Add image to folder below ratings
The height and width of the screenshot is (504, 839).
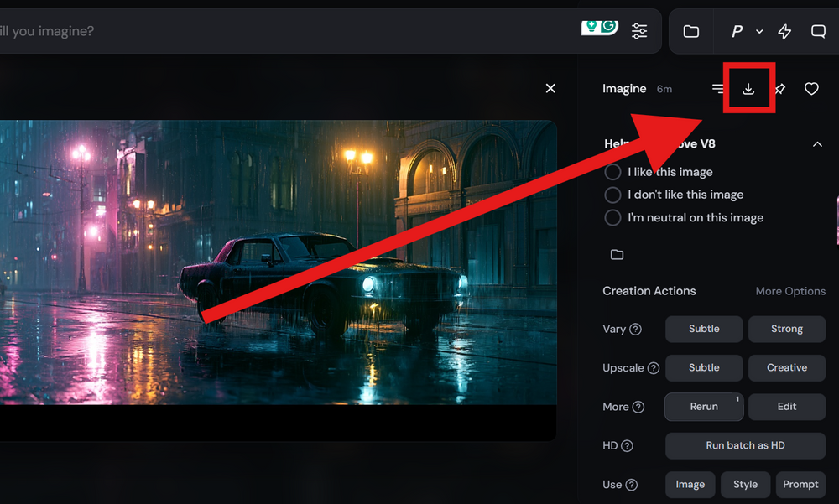[x=617, y=255]
